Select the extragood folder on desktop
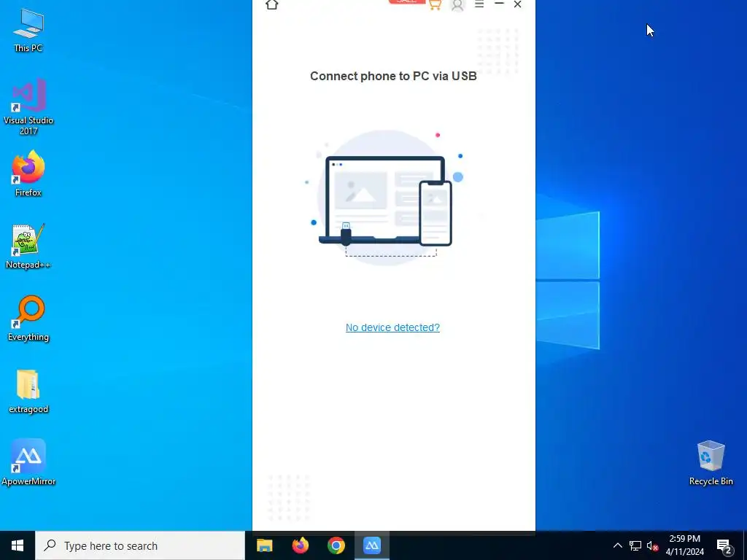 tap(28, 392)
